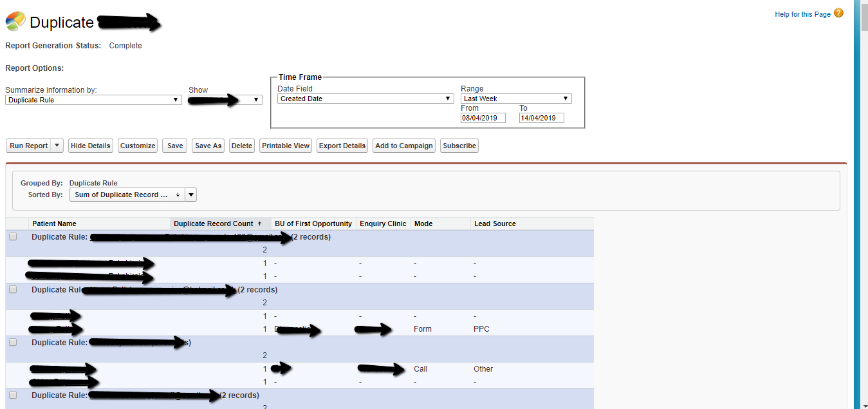Click Add to Campaign button
Screen dimensions: 868x409
pyautogui.click(x=404, y=146)
